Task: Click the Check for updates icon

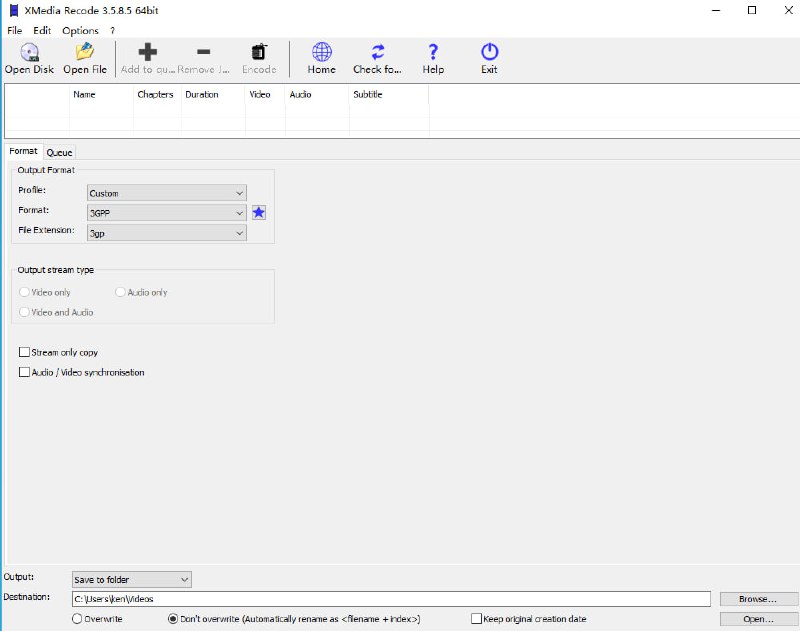Action: 378,52
